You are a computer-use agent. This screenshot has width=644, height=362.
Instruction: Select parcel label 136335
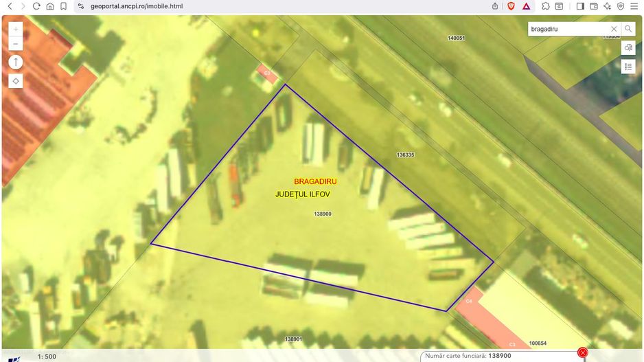pos(405,155)
